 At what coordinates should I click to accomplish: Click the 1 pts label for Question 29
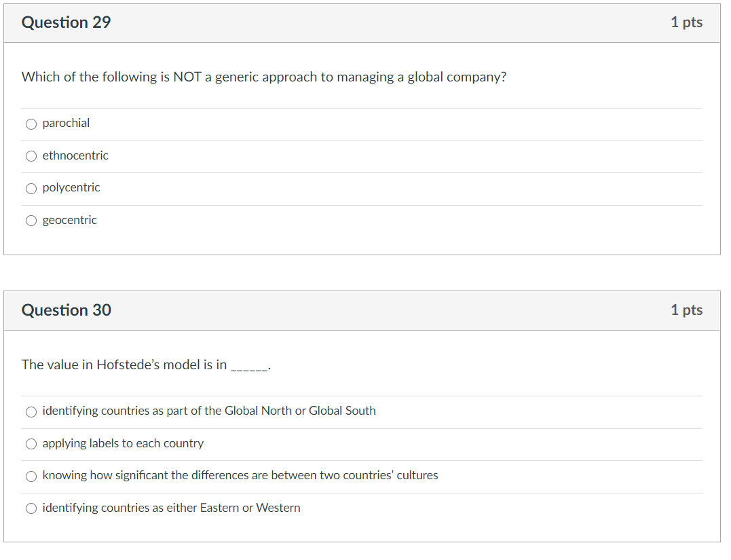(686, 22)
